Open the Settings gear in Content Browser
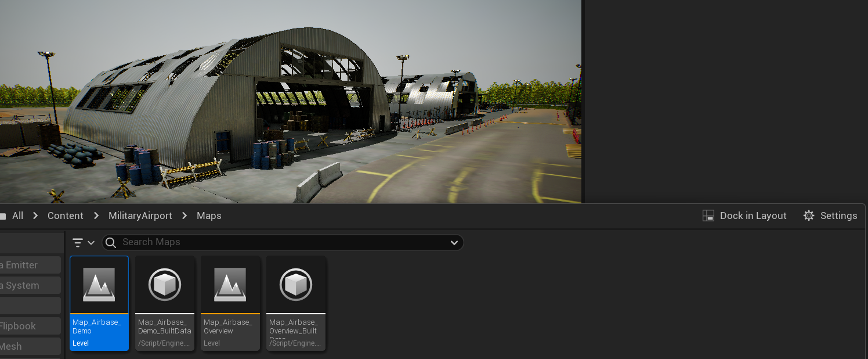The image size is (868, 359). [809, 216]
